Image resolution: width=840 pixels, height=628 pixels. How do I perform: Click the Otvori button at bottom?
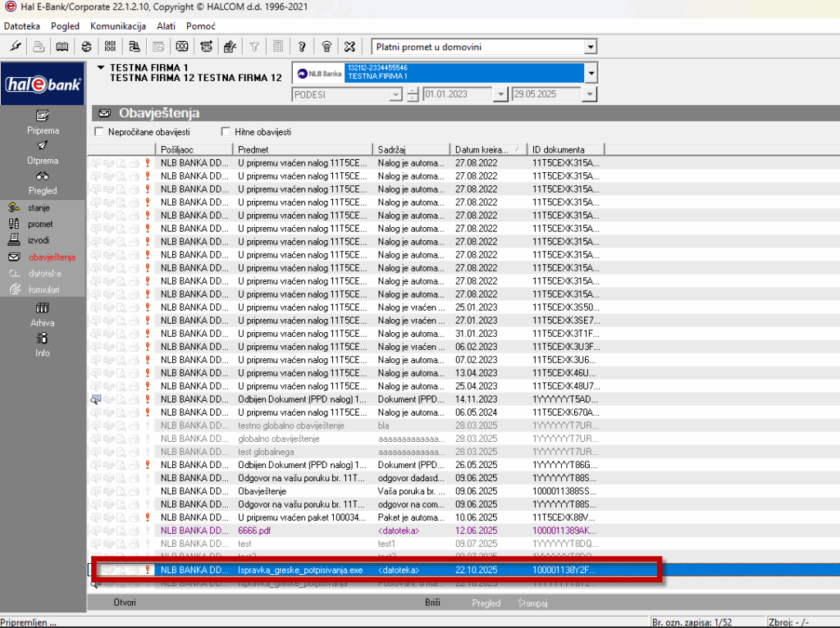(x=124, y=603)
